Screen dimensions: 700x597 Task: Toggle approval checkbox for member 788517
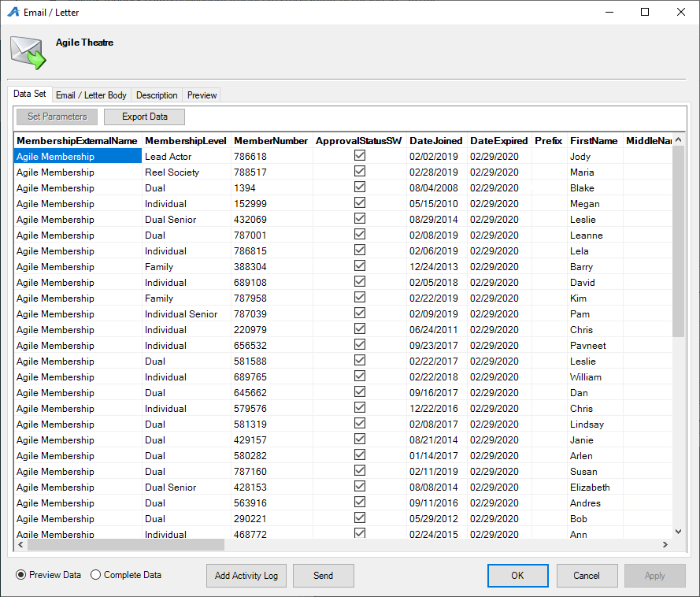(360, 171)
